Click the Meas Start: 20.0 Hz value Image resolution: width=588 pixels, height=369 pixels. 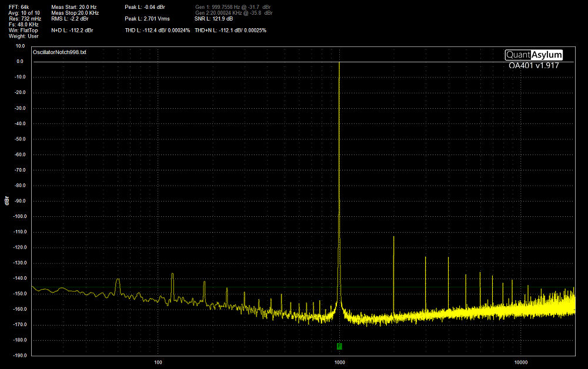[x=73, y=6]
